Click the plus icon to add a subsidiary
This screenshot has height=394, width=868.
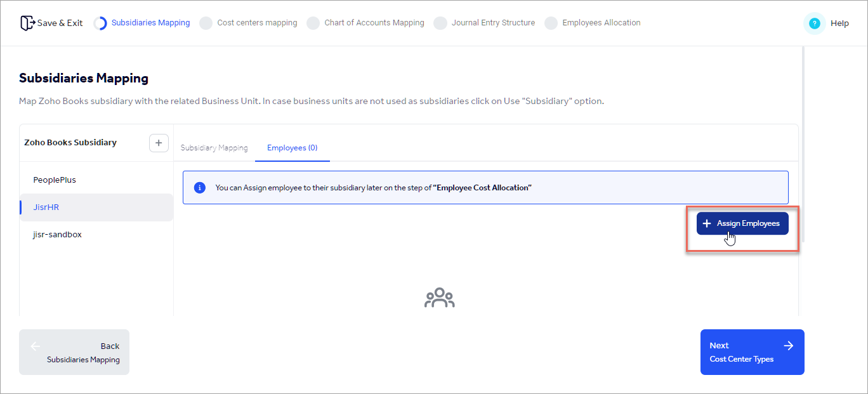[159, 143]
